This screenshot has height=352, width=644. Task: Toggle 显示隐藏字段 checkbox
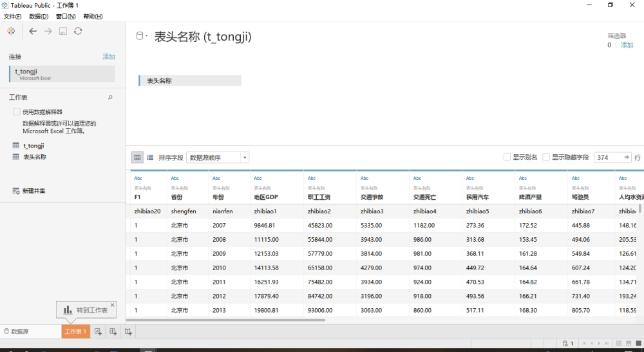click(546, 157)
